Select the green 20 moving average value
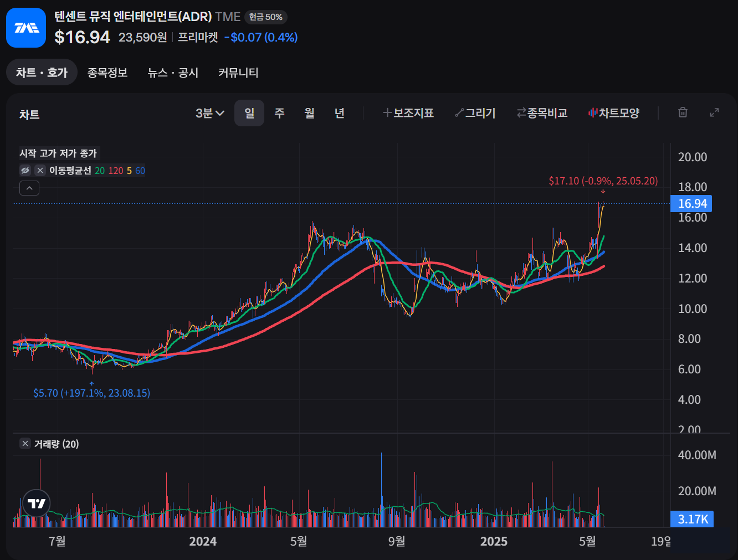Screen dimensions: 738x560 100,171
